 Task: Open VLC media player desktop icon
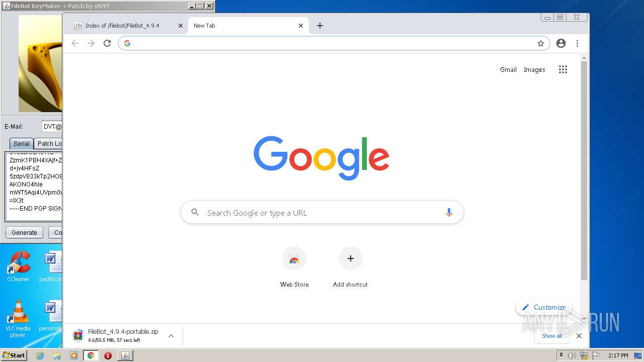point(18,319)
